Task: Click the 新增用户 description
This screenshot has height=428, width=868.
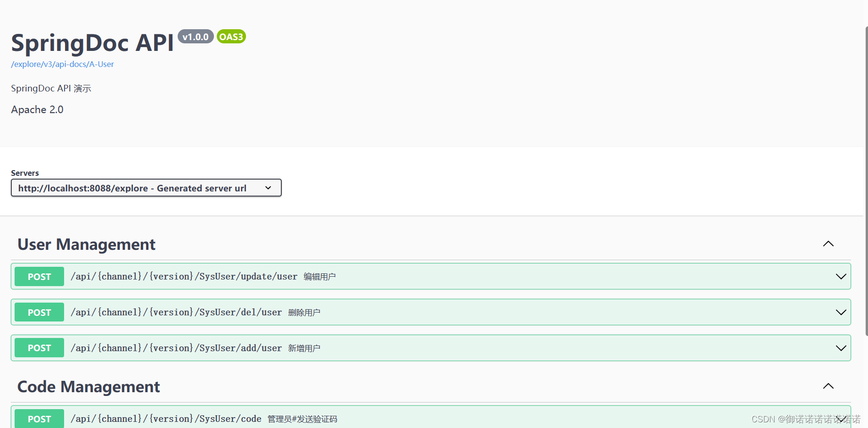Action: (x=304, y=348)
